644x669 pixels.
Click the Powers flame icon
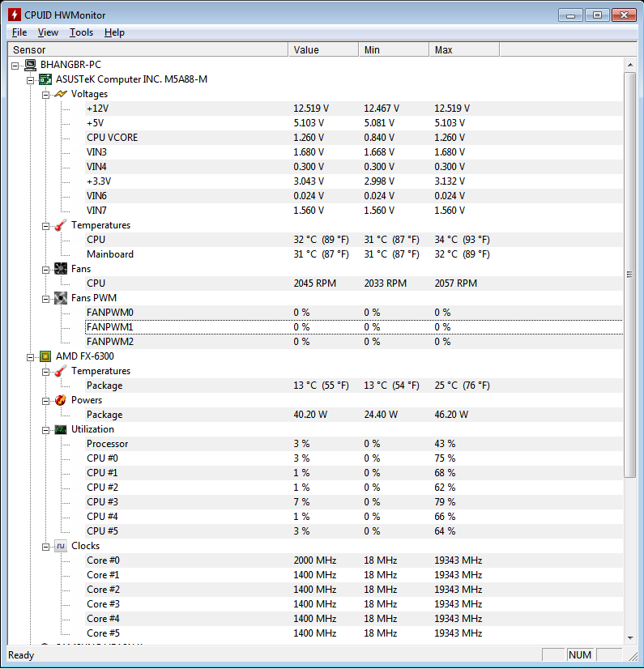click(x=61, y=400)
